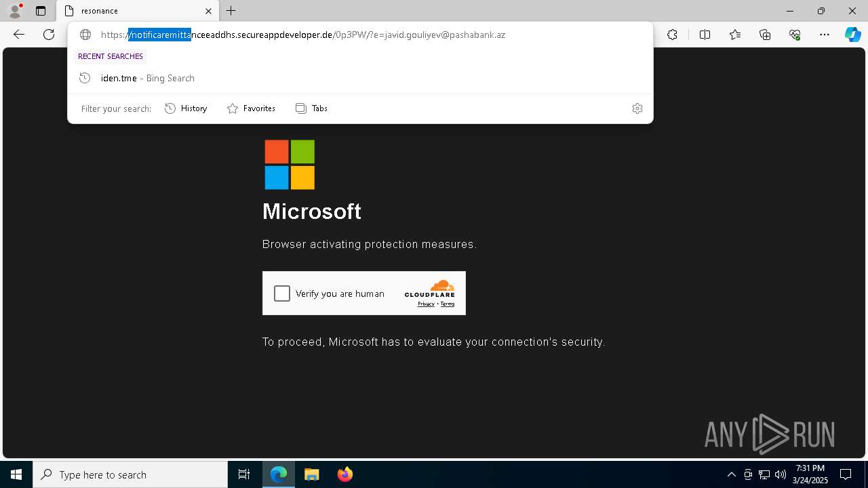
Task: Click the Microsoft four-square logo
Action: click(290, 165)
